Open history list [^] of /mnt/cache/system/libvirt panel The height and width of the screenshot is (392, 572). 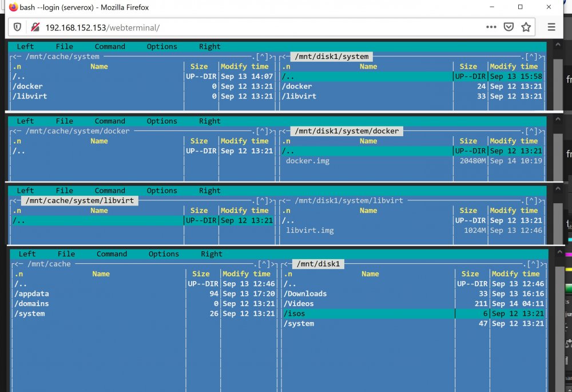coord(263,201)
